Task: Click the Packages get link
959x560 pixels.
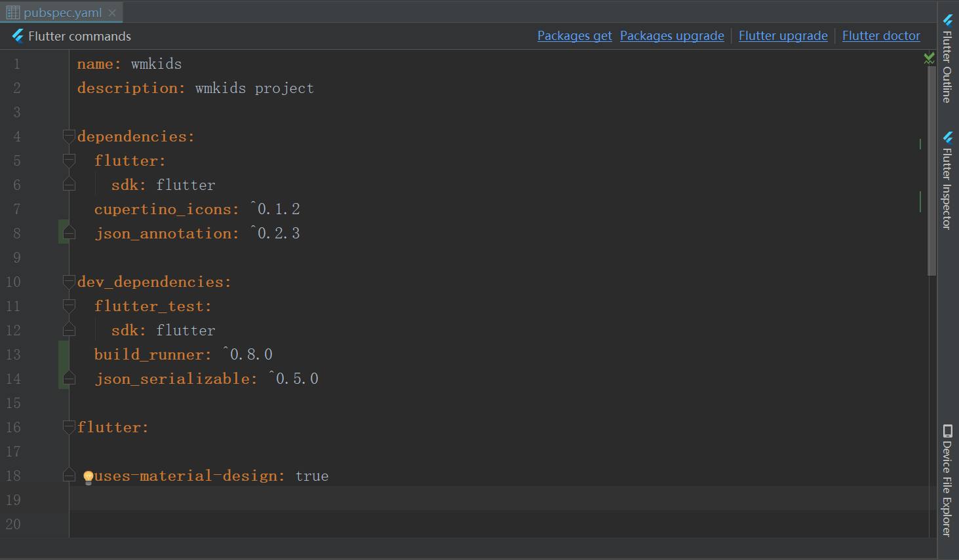Action: (575, 36)
